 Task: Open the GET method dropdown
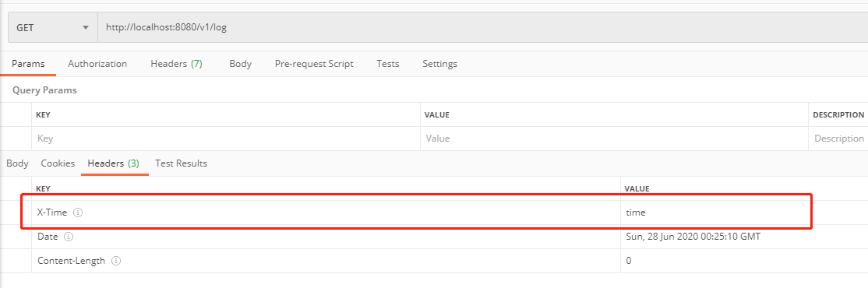(52, 27)
